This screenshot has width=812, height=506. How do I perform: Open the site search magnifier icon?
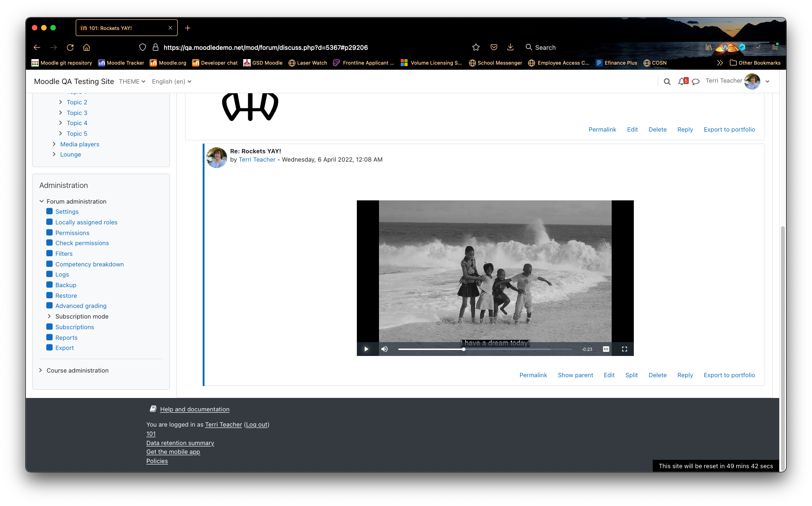pyautogui.click(x=667, y=82)
